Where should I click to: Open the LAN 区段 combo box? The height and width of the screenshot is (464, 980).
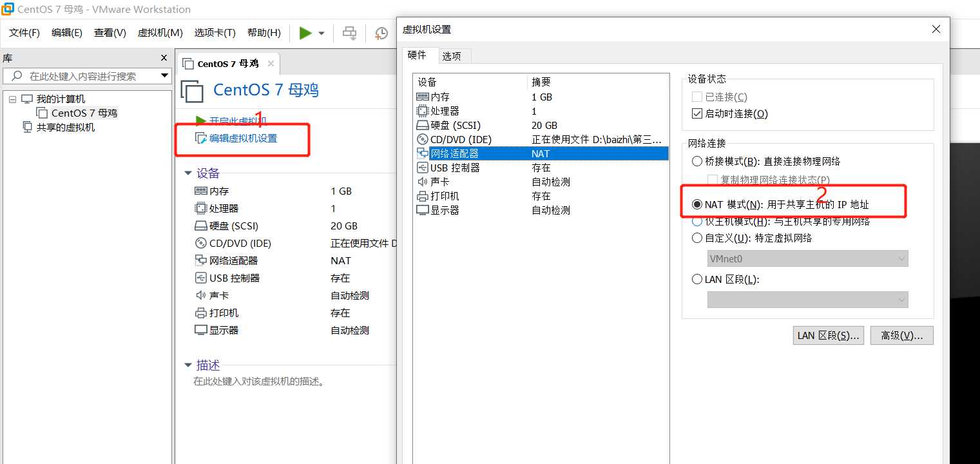click(807, 300)
